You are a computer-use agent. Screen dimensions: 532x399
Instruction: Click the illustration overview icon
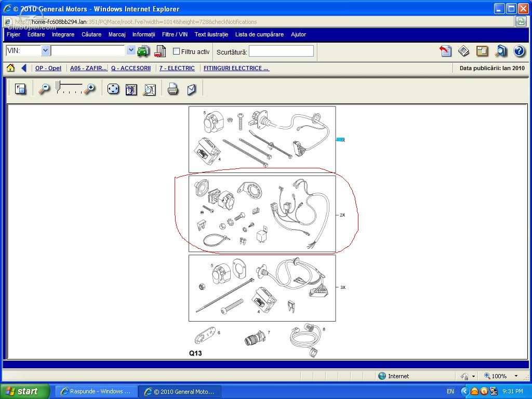pos(131,89)
